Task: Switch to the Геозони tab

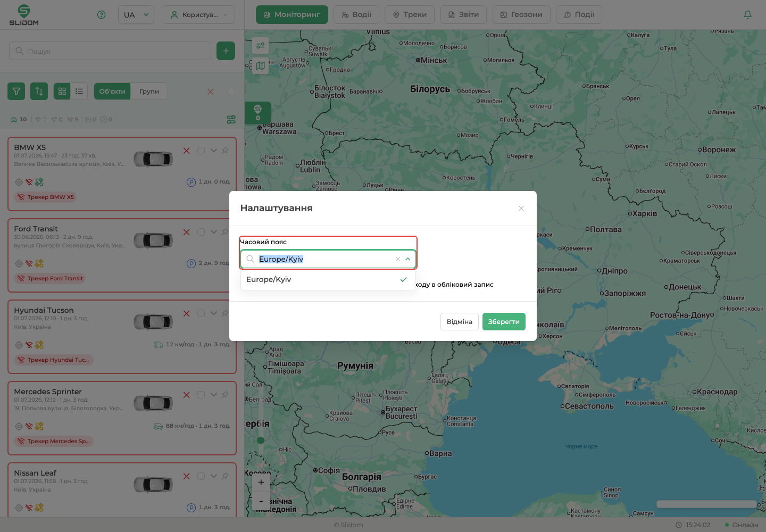Action: (x=521, y=15)
